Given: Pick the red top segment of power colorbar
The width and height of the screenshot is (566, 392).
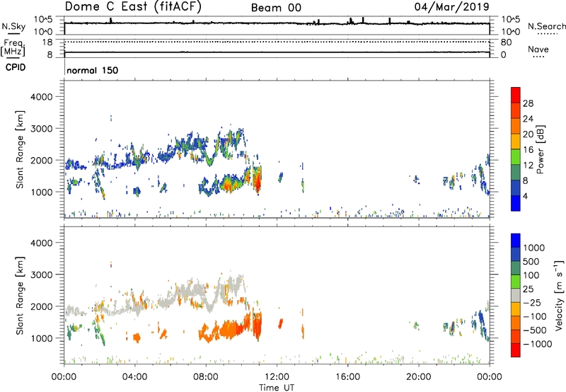Looking at the screenshot, I should point(516,95).
